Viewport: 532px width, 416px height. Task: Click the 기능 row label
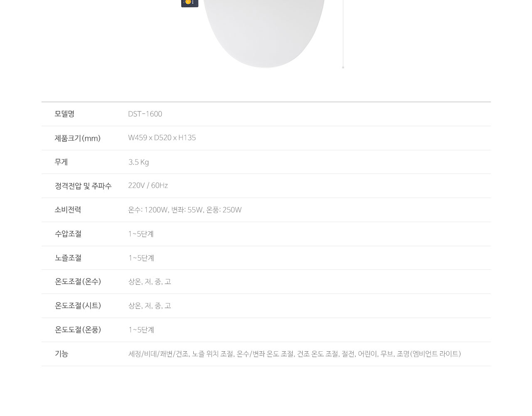tap(62, 354)
